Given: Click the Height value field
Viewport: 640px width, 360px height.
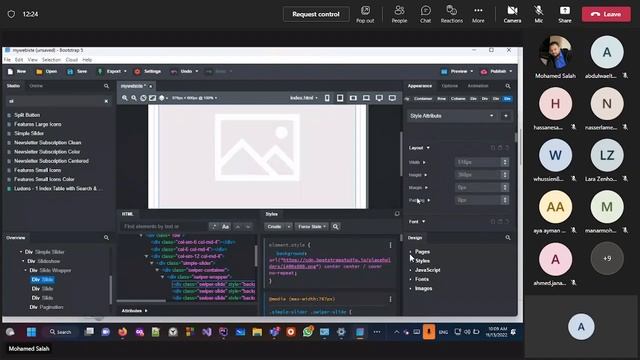Looking at the screenshot, I should coord(478,175).
